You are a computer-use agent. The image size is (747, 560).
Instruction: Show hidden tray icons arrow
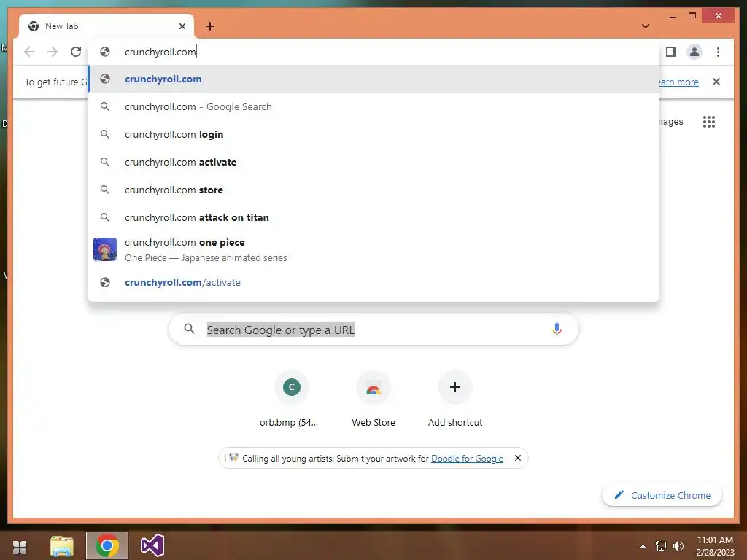tap(643, 546)
